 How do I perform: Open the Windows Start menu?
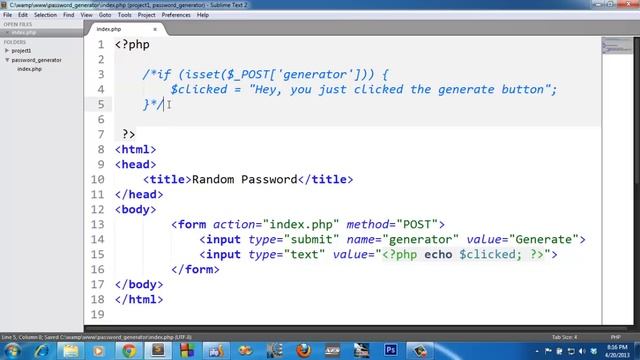pos(12,351)
